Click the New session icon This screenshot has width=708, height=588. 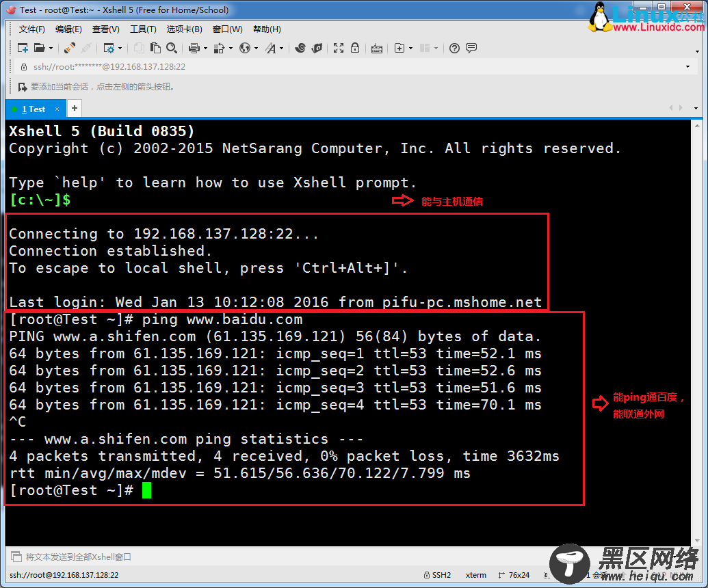click(x=23, y=48)
